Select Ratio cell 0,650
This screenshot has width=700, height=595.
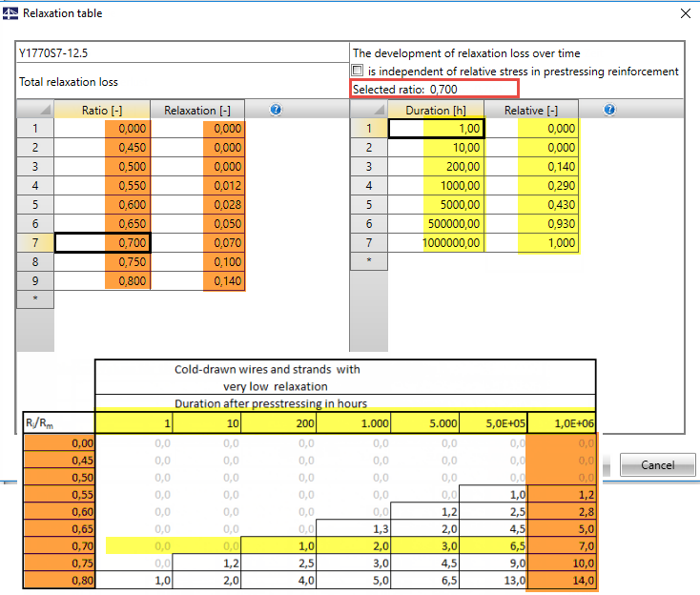click(x=102, y=224)
